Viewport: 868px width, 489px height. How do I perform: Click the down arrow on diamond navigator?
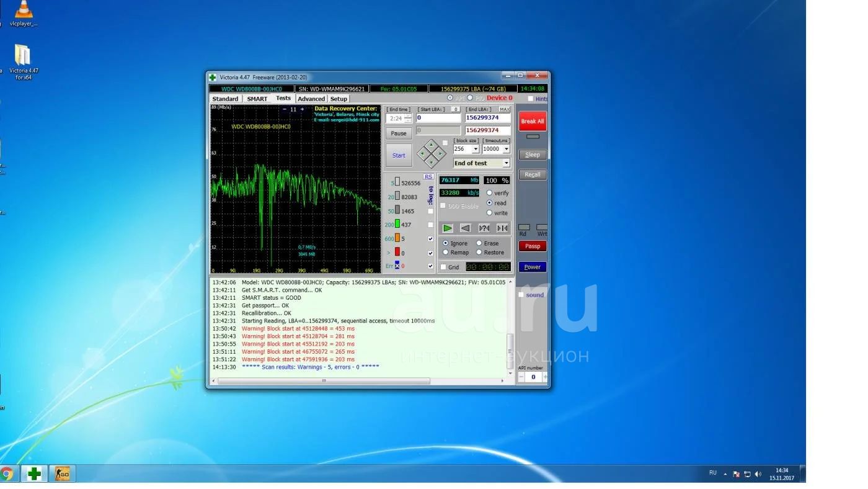coord(431,162)
